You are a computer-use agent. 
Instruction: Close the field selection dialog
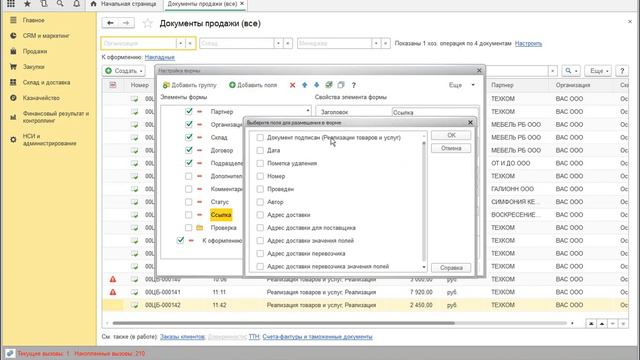click(470, 122)
